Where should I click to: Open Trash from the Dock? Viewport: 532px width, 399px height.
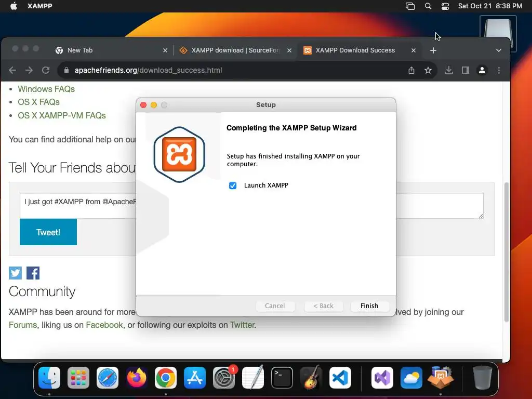tap(483, 378)
